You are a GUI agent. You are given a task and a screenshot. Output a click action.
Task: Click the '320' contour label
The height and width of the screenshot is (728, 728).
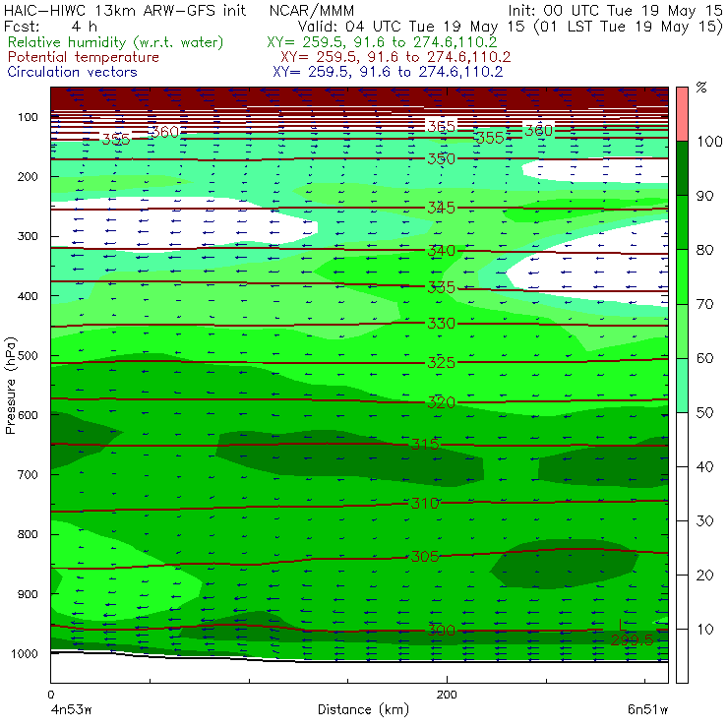click(x=441, y=402)
